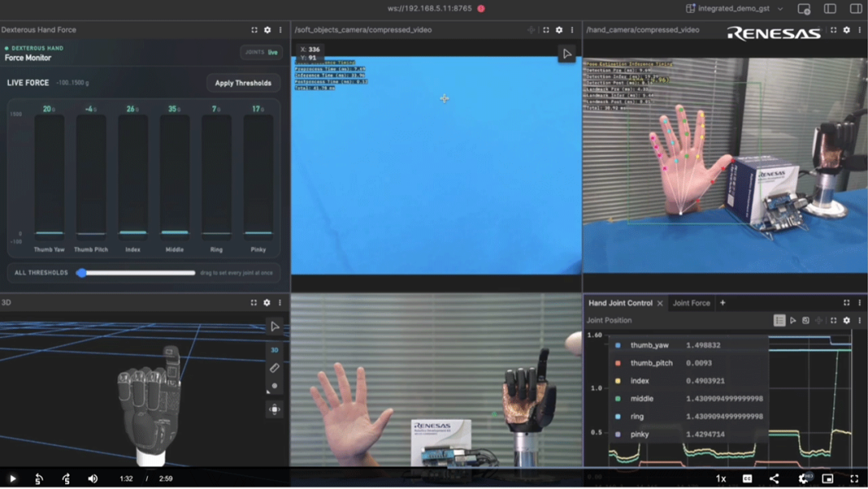Viewport: 868px width, 489px height.
Task: Open the 3D panel more-options menu
Action: point(280,302)
